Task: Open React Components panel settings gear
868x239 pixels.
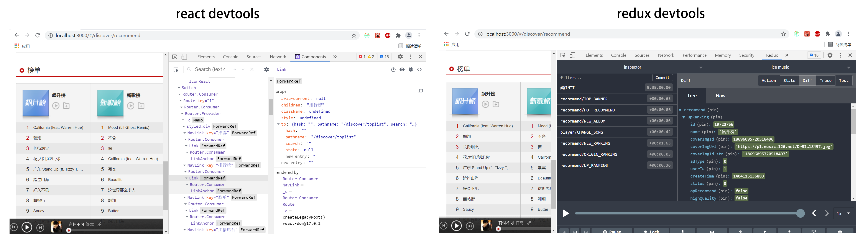Action: pos(266,70)
